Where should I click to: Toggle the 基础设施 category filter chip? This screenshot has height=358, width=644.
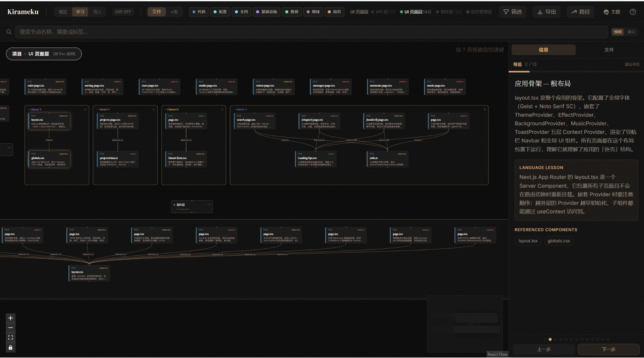point(266,12)
